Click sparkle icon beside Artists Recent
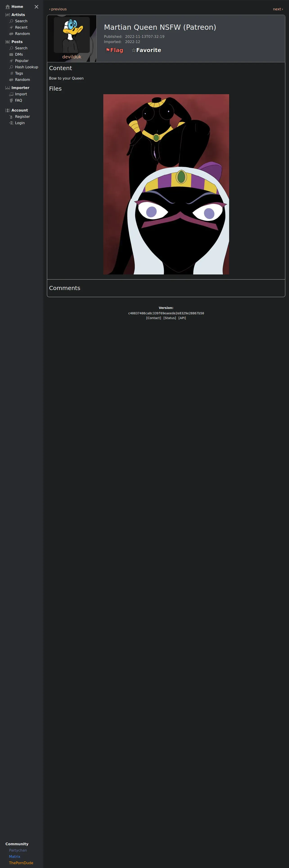This screenshot has height=868, width=289. pos(11,28)
